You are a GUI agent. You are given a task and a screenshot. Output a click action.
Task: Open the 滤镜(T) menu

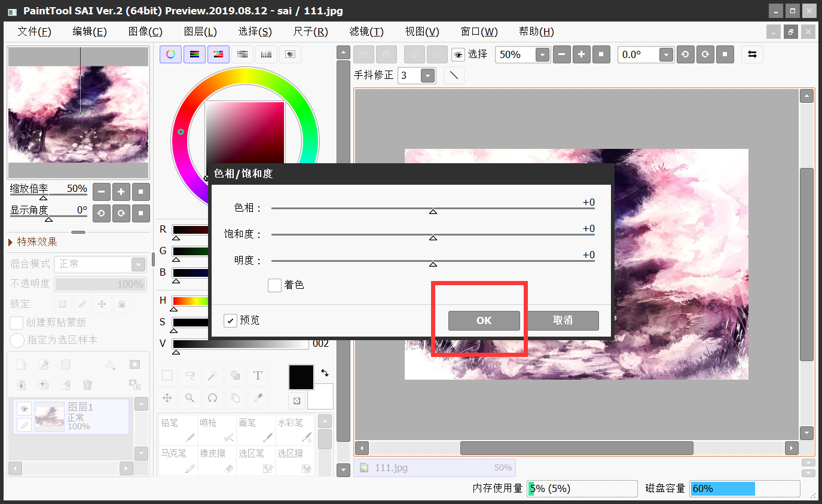click(366, 32)
